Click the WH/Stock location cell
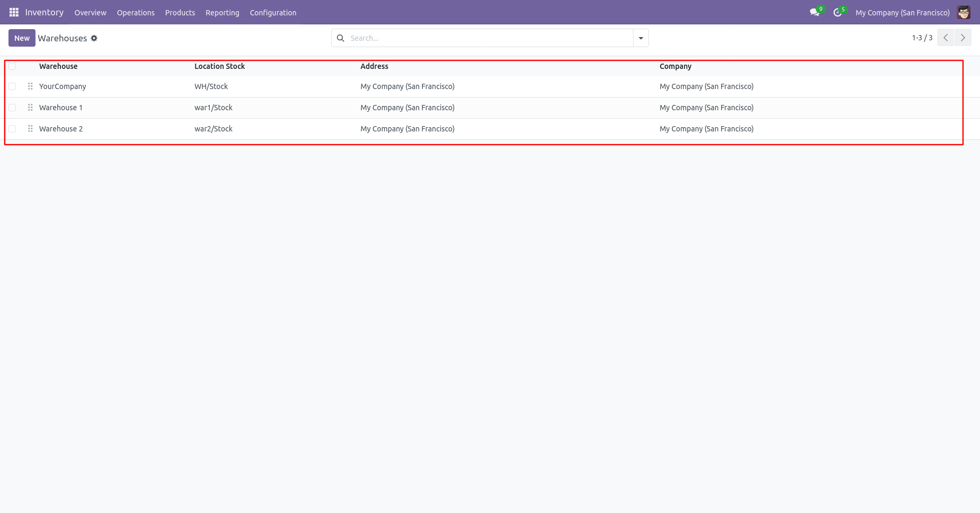 tap(211, 86)
